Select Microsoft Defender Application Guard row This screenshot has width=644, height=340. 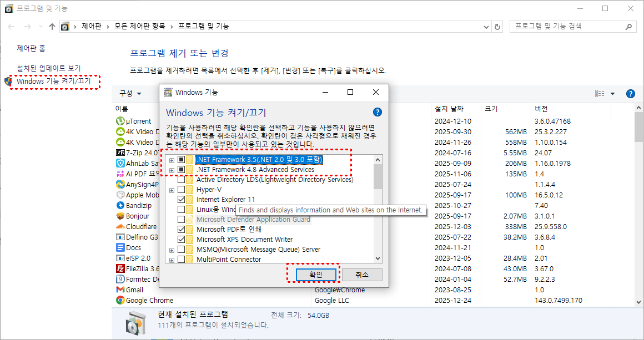(x=253, y=220)
